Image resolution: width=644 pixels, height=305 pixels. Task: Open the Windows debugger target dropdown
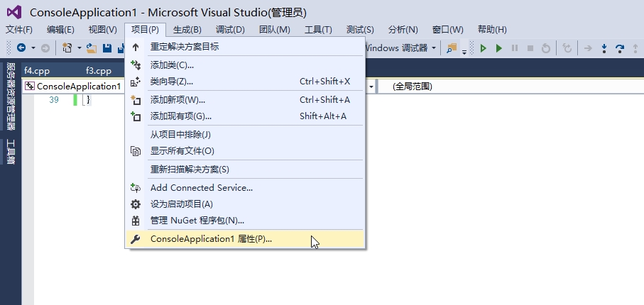pos(434,48)
